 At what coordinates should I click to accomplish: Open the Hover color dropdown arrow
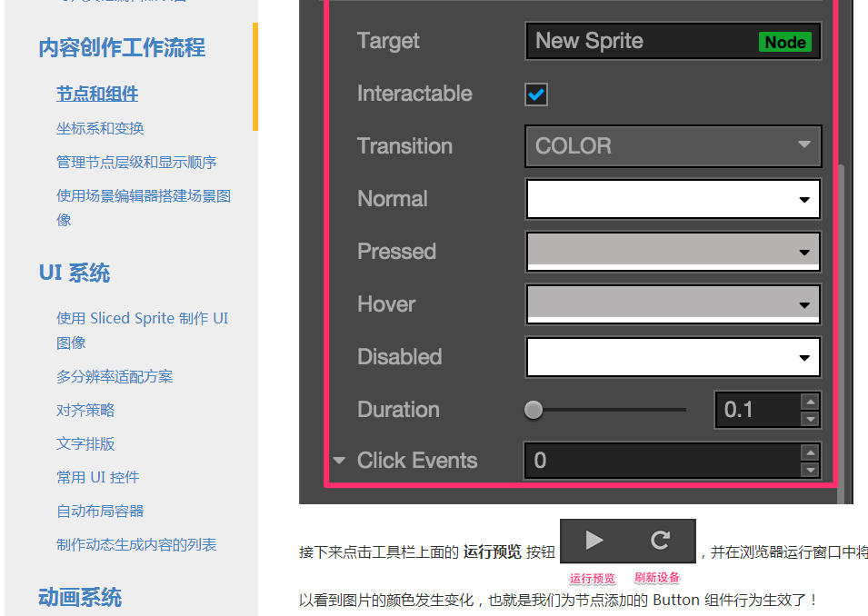(x=804, y=305)
